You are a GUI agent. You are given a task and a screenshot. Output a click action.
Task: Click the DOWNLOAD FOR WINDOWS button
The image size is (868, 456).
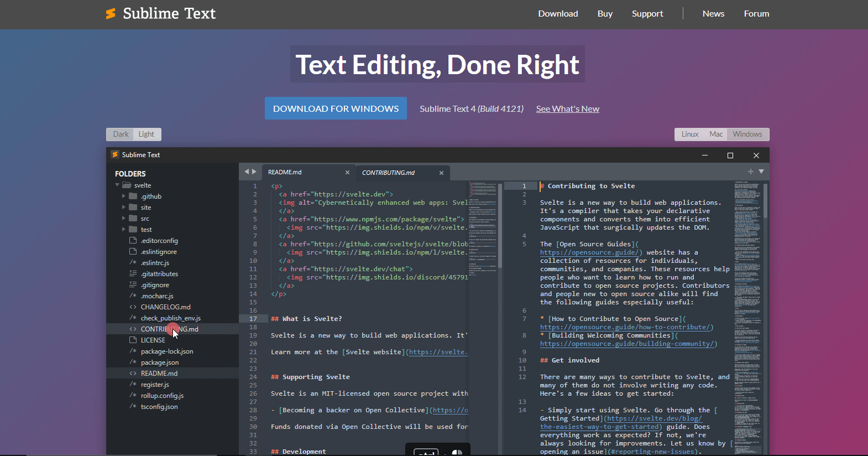[336, 108]
